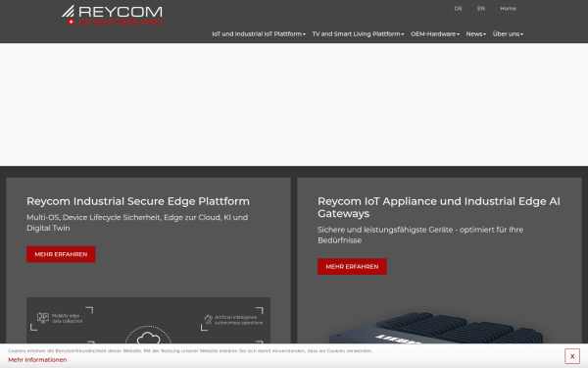
Task: Click Mehr erfahren under IoT Appliance Gateways
Action: 352,266
